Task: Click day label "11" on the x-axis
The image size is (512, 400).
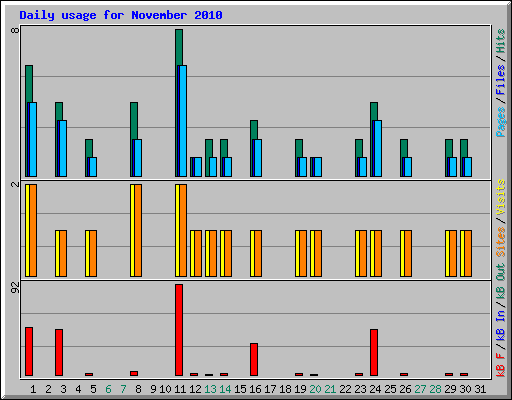Action: coord(180,389)
